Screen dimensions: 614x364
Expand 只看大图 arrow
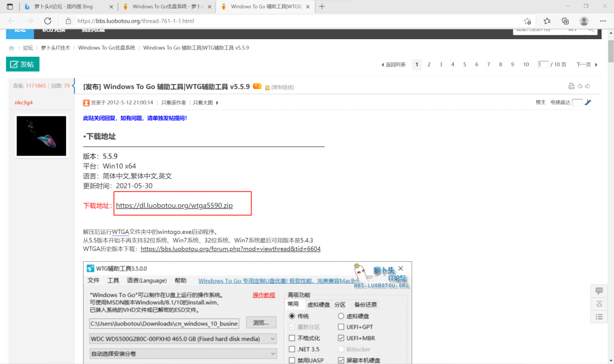pyautogui.click(x=217, y=103)
